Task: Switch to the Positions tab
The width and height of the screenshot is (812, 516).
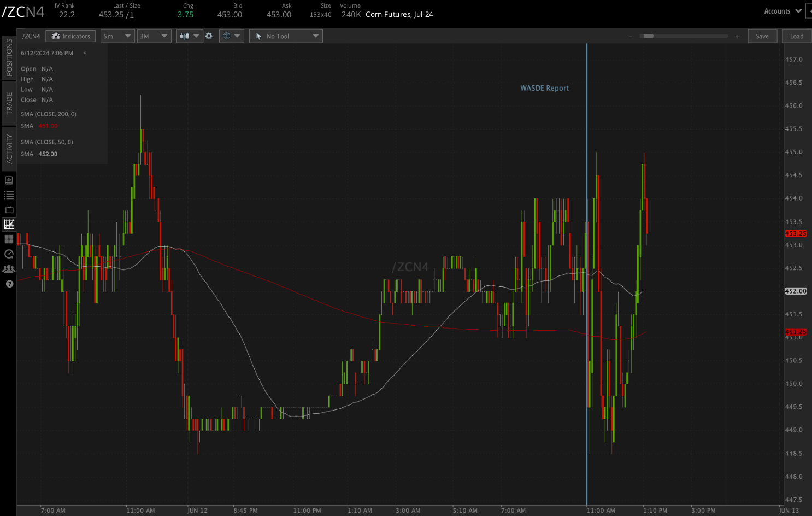Action: tap(9, 57)
